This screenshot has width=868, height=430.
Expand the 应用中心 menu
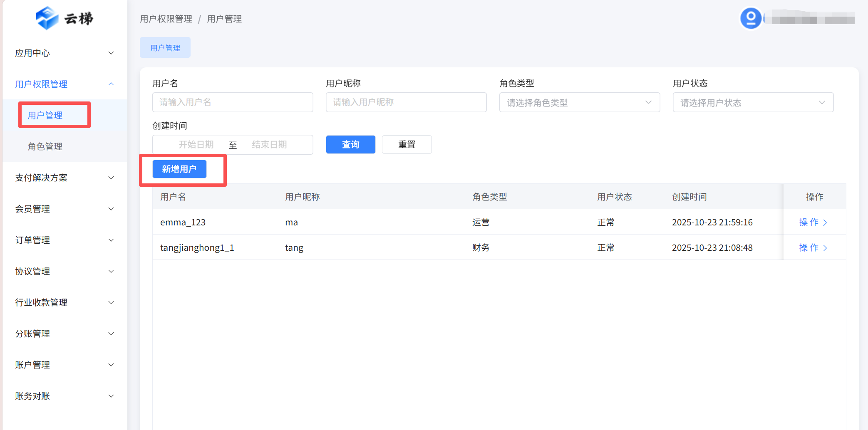(x=64, y=53)
